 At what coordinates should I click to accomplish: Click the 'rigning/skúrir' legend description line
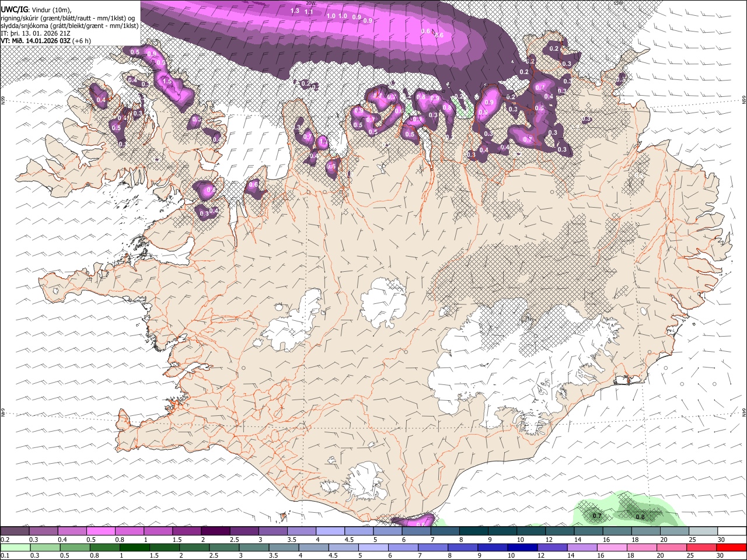(68, 17)
